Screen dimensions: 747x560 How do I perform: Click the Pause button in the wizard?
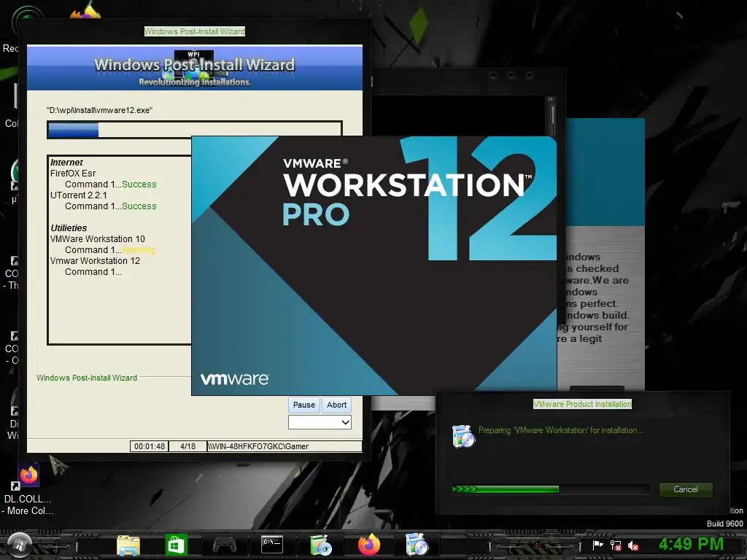click(x=304, y=405)
